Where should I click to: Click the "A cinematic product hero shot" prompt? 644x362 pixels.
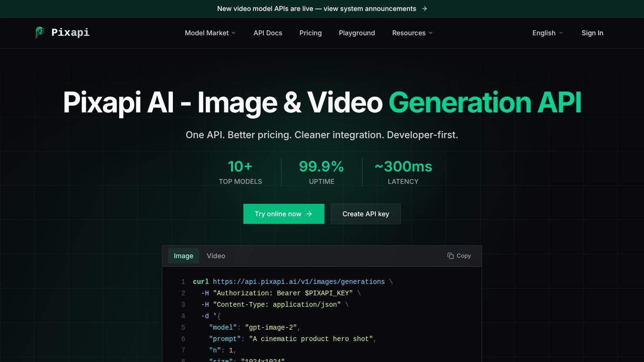tap(311, 339)
